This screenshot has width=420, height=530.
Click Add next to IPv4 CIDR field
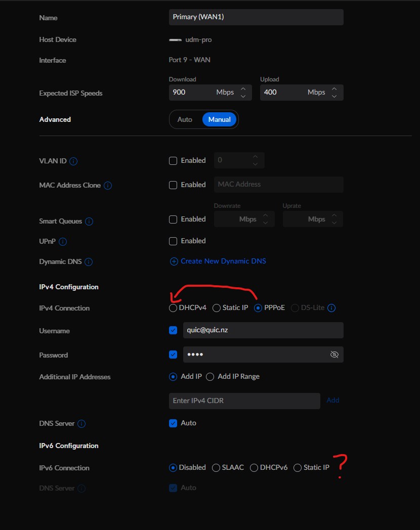click(x=333, y=400)
